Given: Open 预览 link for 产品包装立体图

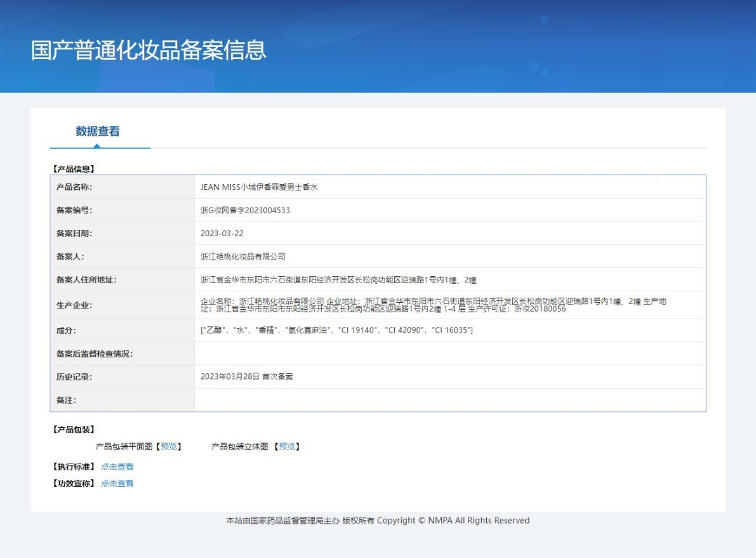Looking at the screenshot, I should click(x=287, y=446).
